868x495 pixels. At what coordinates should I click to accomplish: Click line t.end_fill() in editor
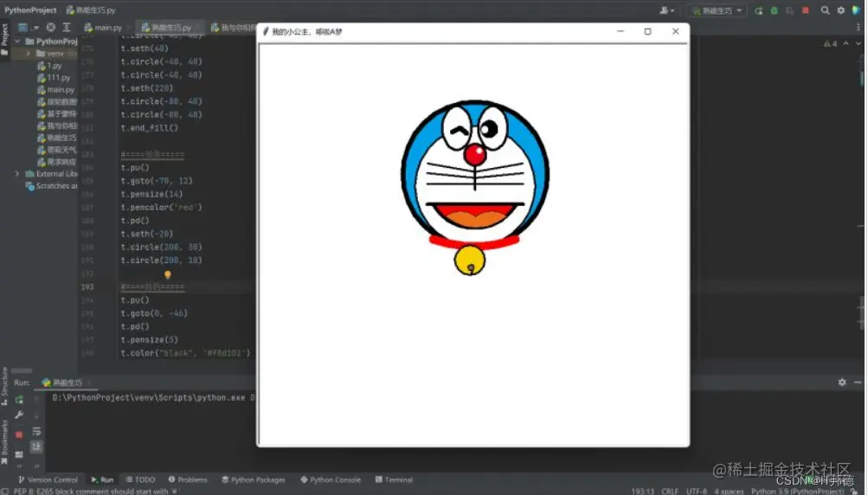(149, 128)
